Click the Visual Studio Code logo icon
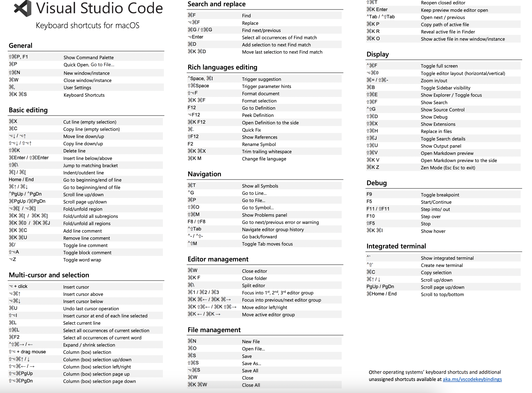Viewport: 532px width, 393px height. (23, 8)
